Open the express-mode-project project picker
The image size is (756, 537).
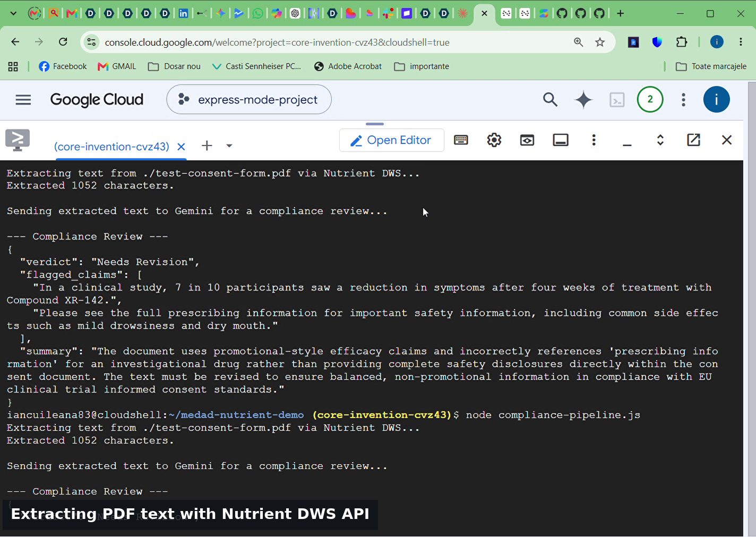pos(248,99)
